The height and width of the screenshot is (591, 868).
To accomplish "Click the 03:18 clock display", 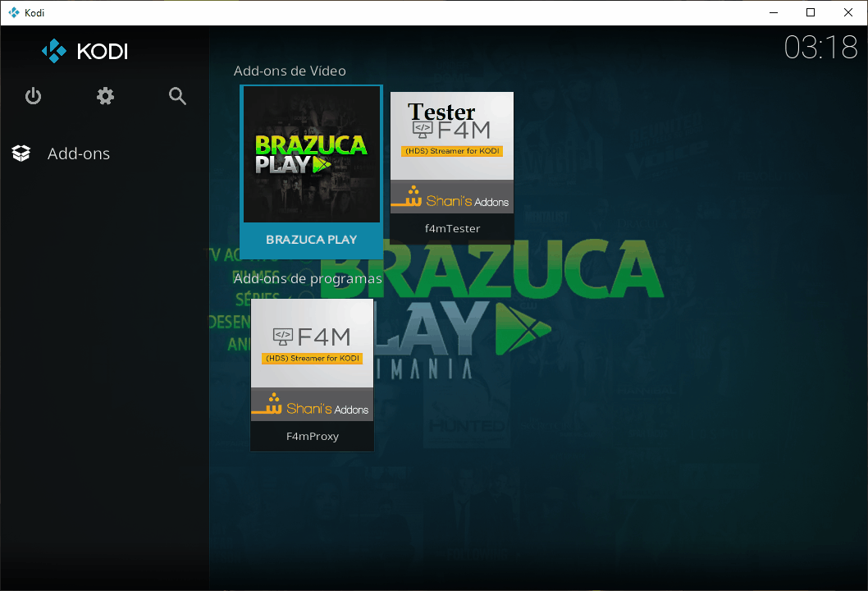I will pyautogui.click(x=820, y=47).
